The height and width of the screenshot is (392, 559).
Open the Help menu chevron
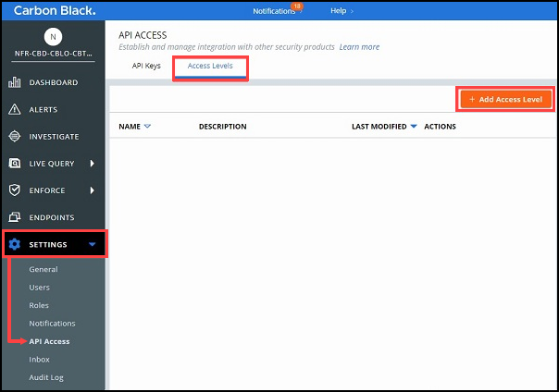coord(352,11)
